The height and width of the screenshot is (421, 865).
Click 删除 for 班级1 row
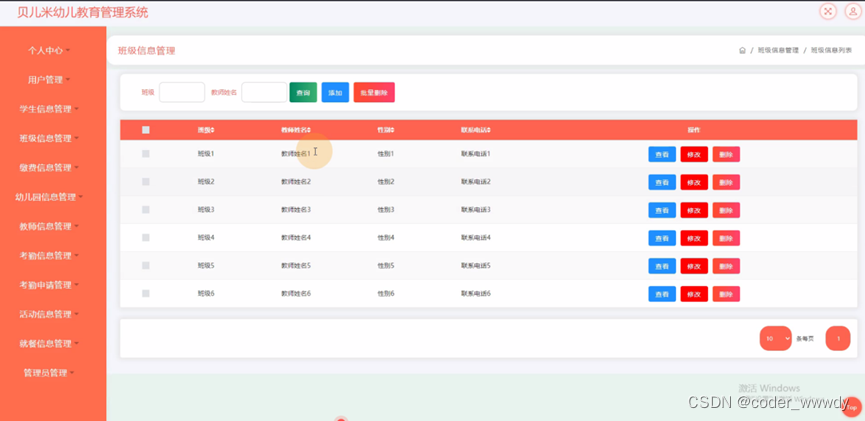726,154
